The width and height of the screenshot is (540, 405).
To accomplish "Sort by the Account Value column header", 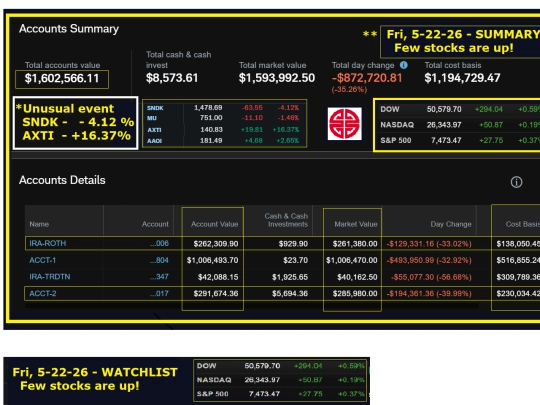I will 215,224.
